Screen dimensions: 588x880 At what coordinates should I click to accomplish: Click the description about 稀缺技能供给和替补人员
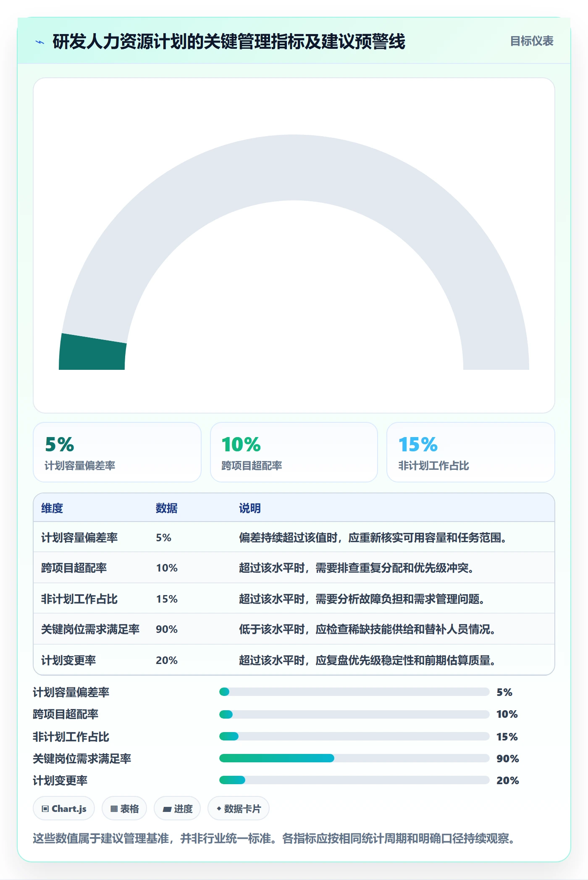click(368, 629)
